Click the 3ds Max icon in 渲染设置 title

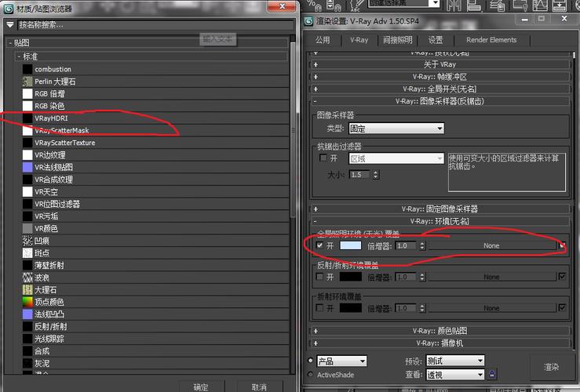point(308,21)
